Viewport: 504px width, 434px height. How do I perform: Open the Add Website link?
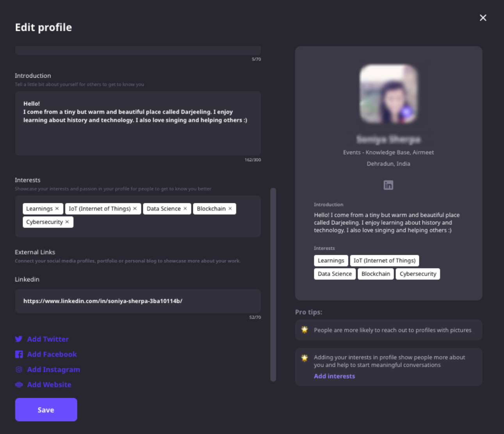[x=49, y=385]
